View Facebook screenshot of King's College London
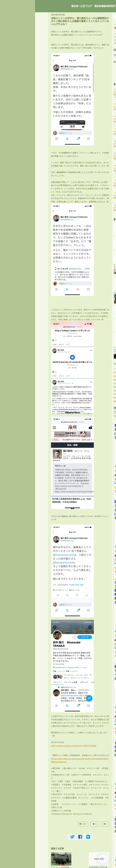Image resolution: width=116 pixels, height=868 pixels. (72, 368)
